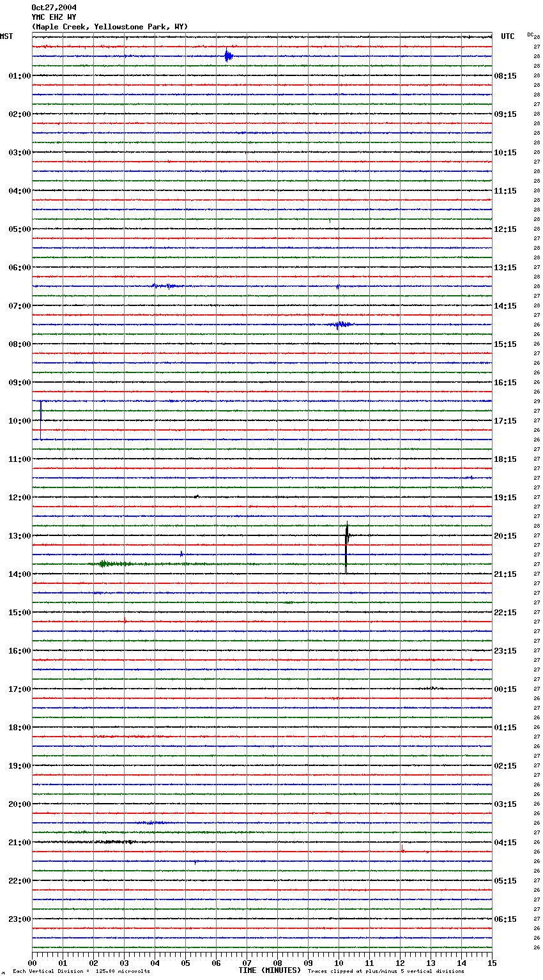
Task: Click the 08:15 UTC time label
Action: 505,76
